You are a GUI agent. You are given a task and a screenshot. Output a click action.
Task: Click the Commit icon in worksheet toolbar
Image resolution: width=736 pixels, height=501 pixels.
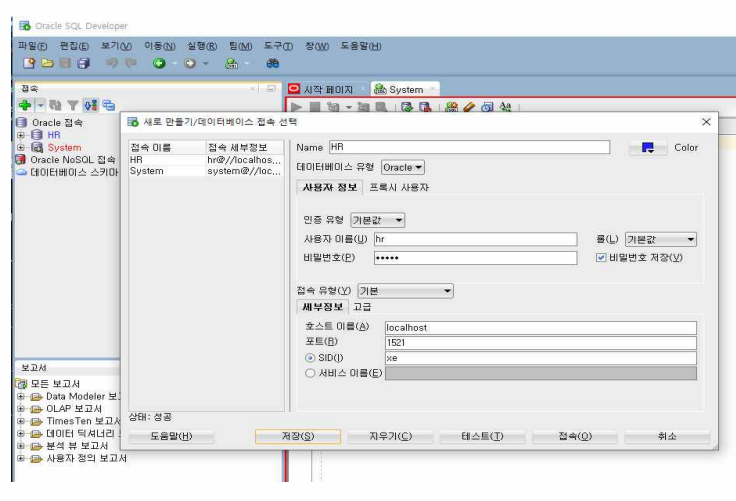[407, 107]
